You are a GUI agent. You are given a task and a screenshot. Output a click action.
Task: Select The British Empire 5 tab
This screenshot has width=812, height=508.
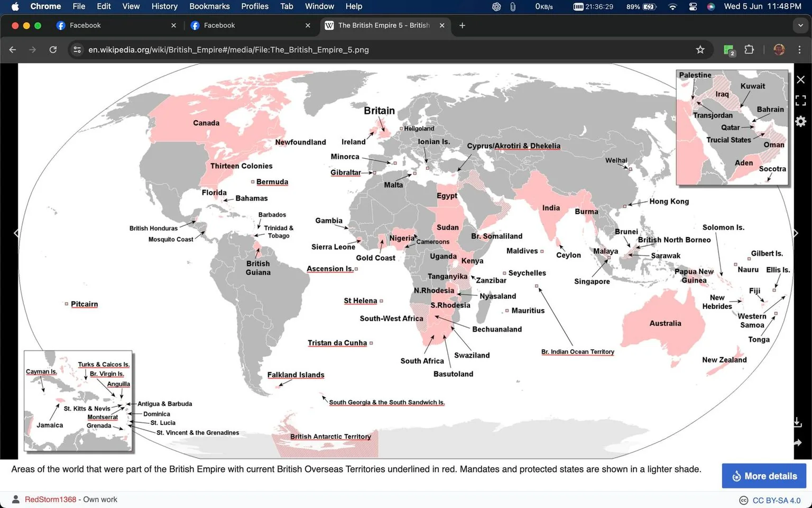tap(385, 25)
